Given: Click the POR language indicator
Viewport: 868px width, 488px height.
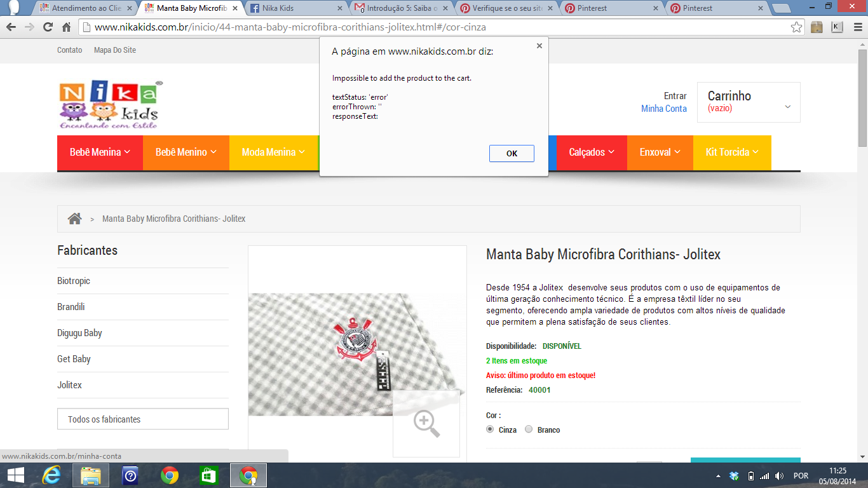Looking at the screenshot, I should 801,476.
